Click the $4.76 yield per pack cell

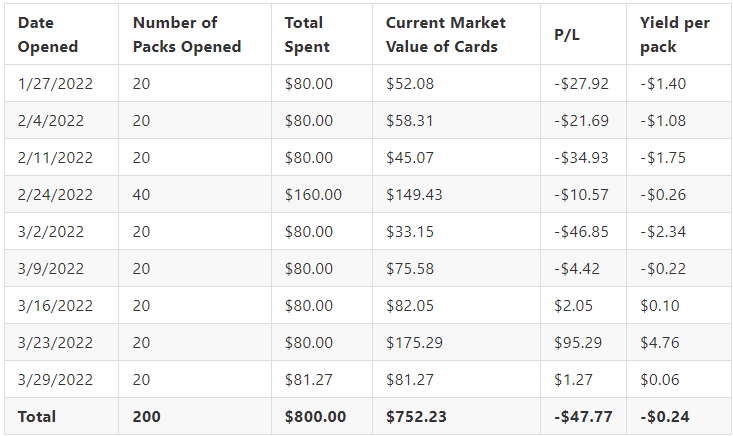click(x=660, y=343)
